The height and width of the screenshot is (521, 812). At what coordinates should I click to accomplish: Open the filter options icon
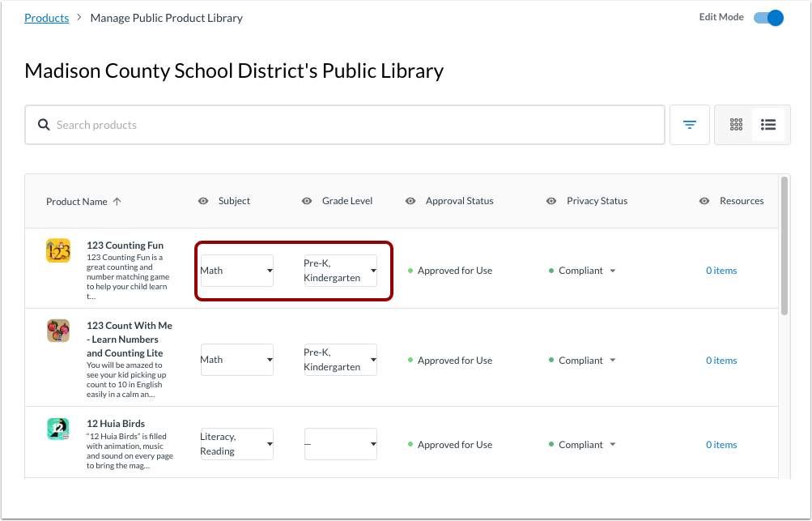(690, 125)
